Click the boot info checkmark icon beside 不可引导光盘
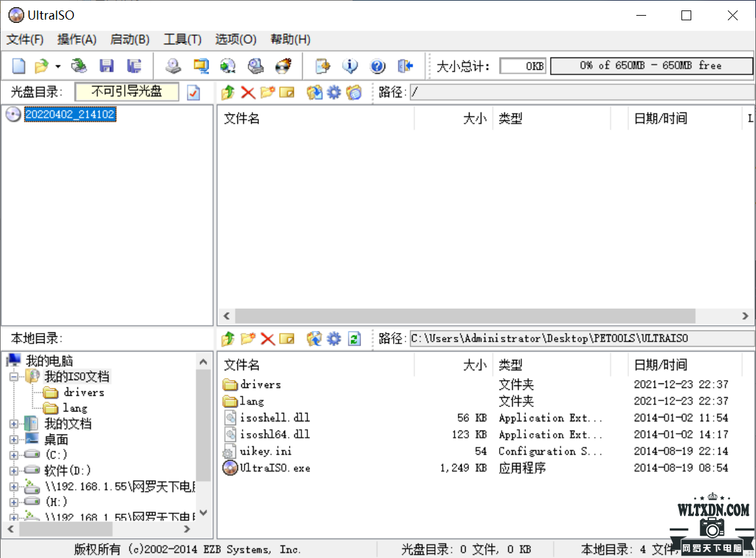 point(194,92)
